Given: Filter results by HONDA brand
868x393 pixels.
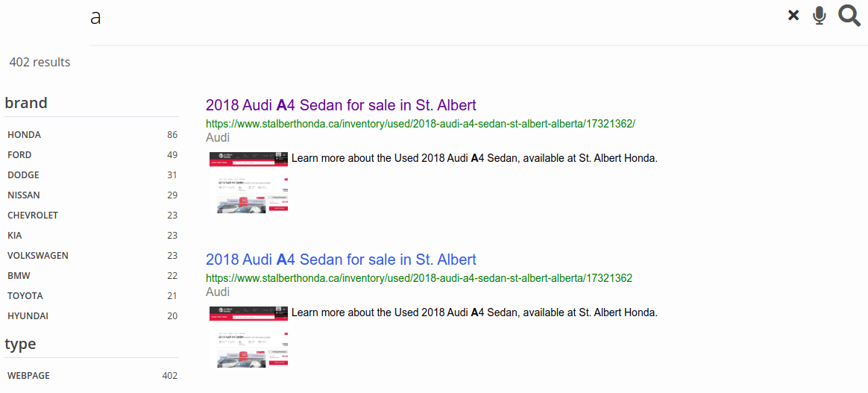Looking at the screenshot, I should pyautogui.click(x=25, y=135).
